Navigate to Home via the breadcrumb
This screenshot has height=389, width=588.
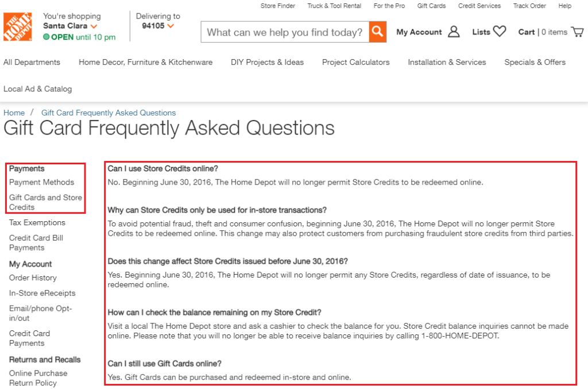(14, 113)
